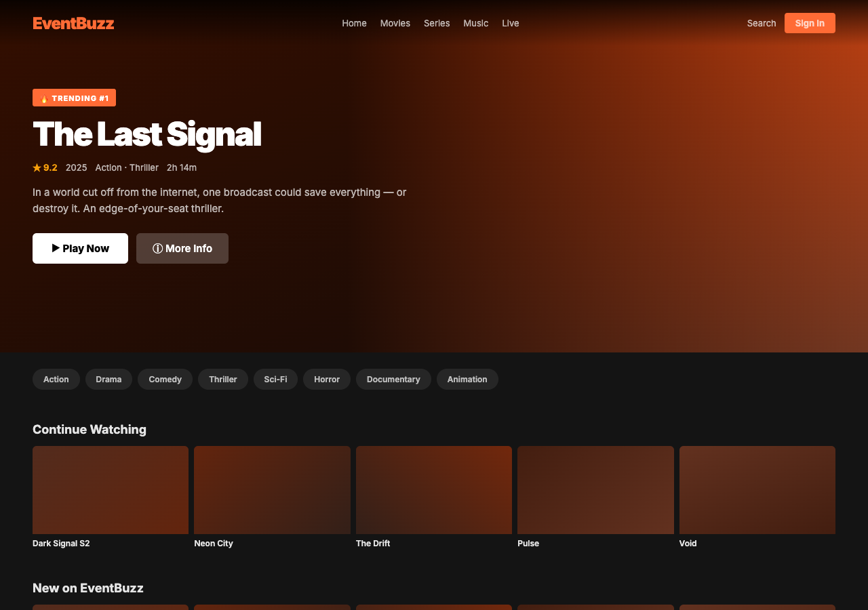Select Music in the top navigation
This screenshot has height=610, width=868.
click(x=476, y=23)
